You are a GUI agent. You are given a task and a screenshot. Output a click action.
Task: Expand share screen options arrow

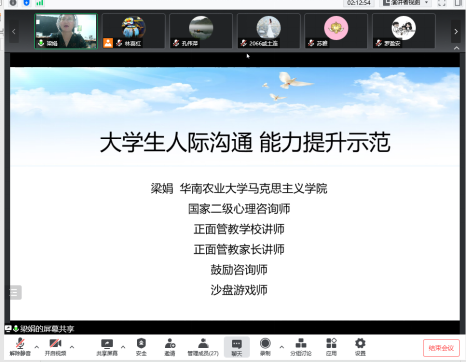pos(123,347)
